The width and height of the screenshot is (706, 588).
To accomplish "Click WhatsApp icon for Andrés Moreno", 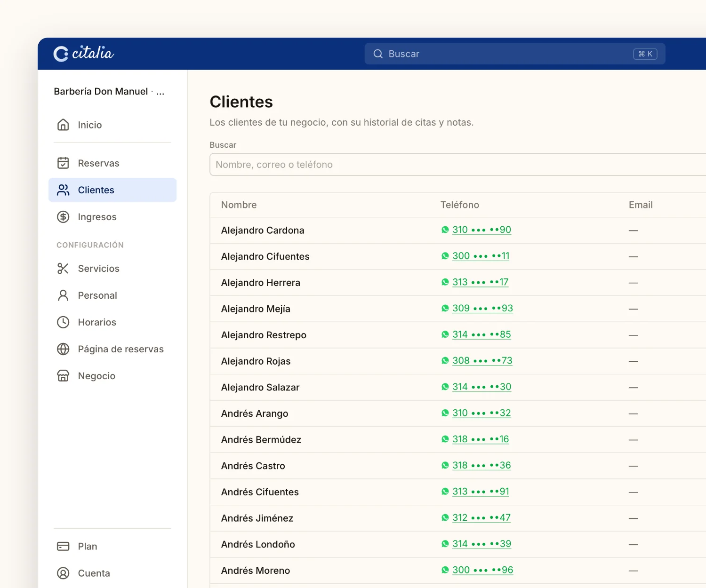I will pos(445,570).
